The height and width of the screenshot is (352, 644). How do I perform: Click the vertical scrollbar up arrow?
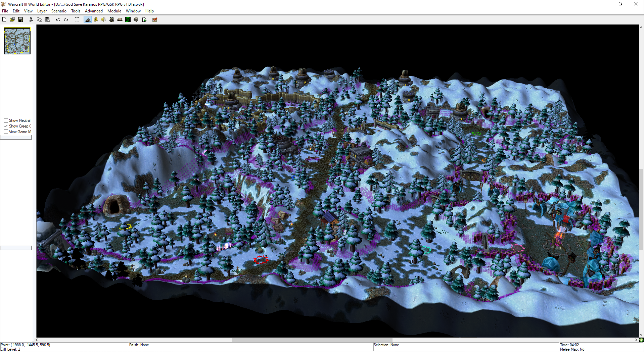coord(641,27)
